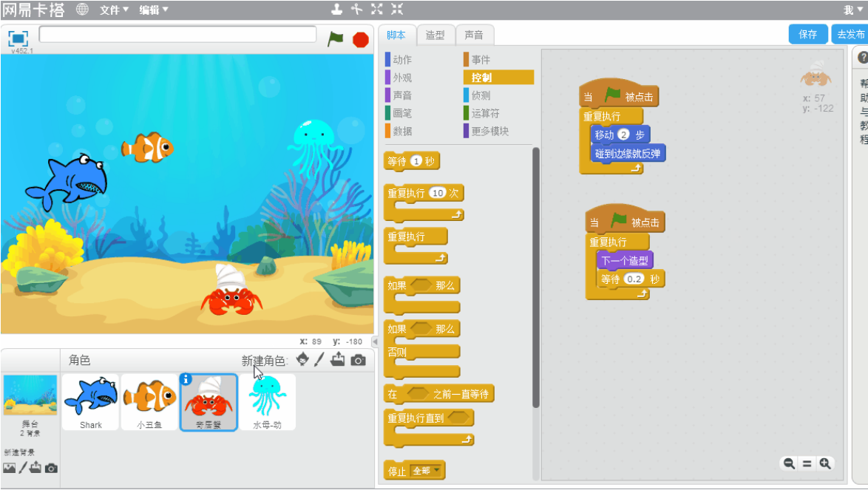This screenshot has height=490, width=868.
Task: Open the 文件 menu
Action: pos(110,10)
